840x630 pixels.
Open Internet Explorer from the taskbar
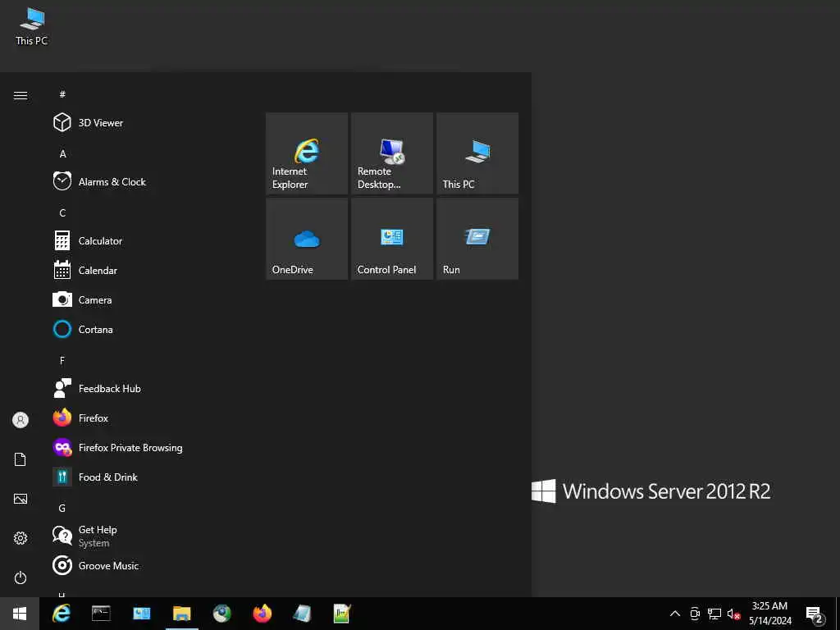coord(61,614)
